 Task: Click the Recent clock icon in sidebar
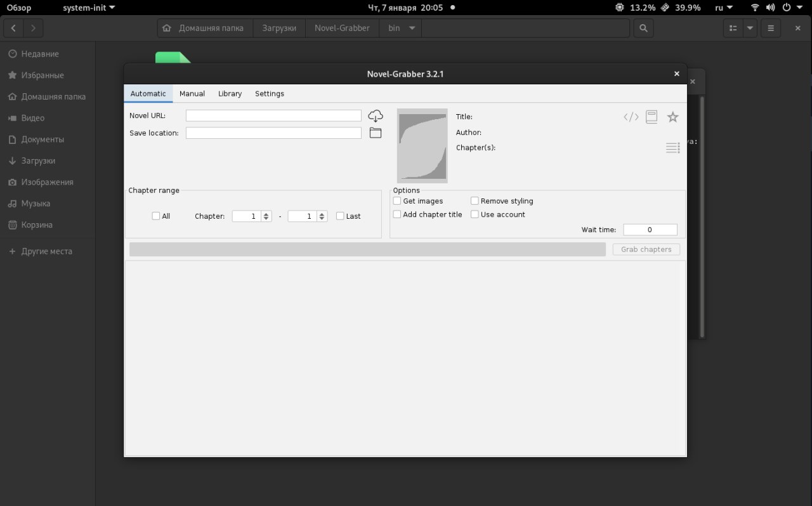[12, 54]
